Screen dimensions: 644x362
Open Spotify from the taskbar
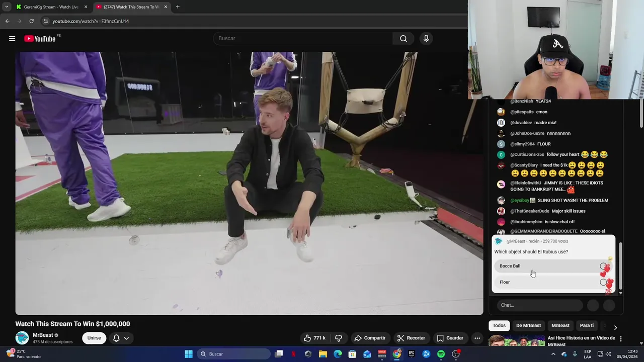coord(441,354)
